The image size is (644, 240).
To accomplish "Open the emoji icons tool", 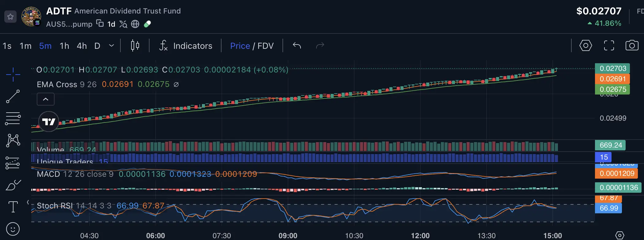I will (x=13, y=229).
